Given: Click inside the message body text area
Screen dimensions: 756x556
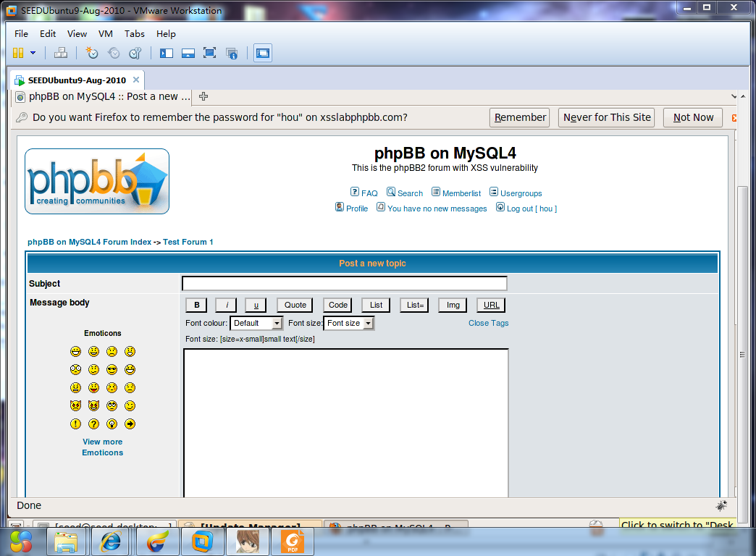Looking at the screenshot, I should [346, 422].
